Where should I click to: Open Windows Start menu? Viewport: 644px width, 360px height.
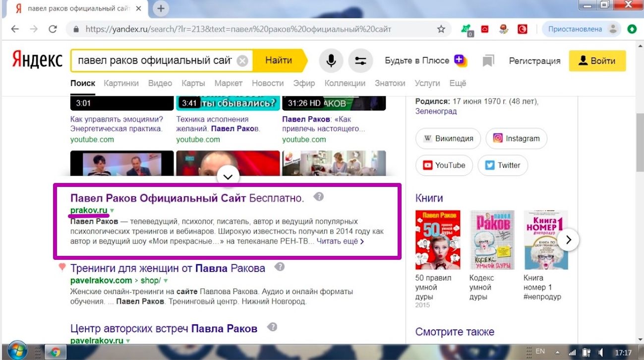(17, 351)
